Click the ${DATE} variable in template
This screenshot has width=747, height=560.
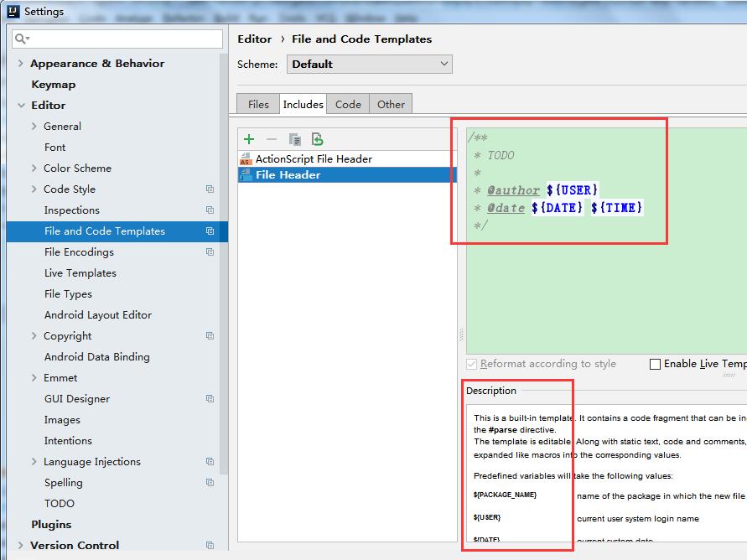[557, 208]
